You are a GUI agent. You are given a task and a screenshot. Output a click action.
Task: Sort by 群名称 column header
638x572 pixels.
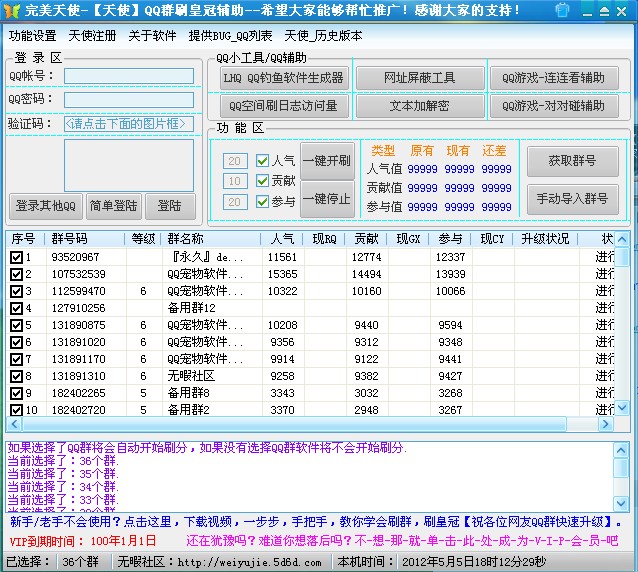(x=212, y=239)
